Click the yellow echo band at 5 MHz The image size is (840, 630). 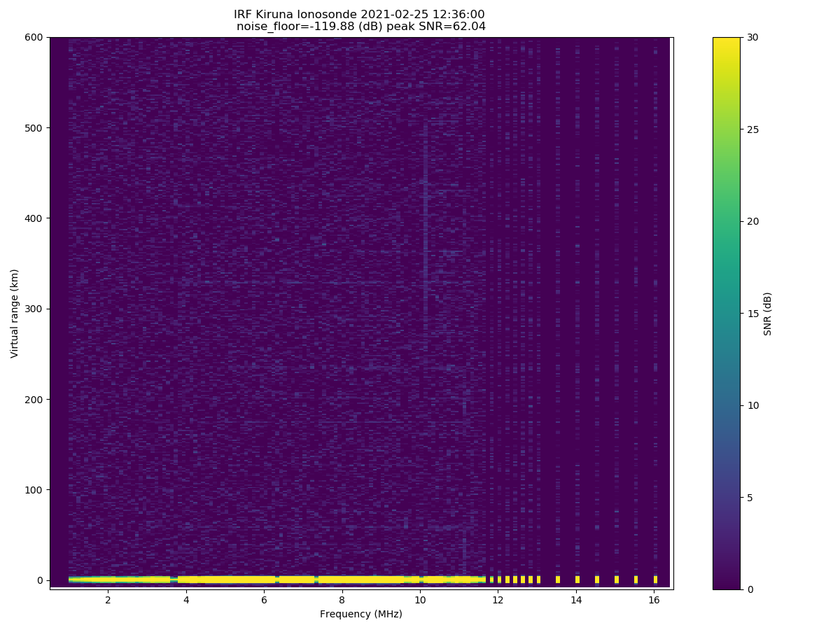click(x=225, y=580)
